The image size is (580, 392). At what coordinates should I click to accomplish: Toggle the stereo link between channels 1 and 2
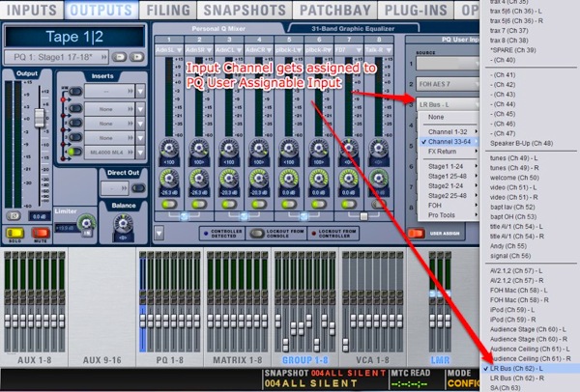[x=184, y=216]
